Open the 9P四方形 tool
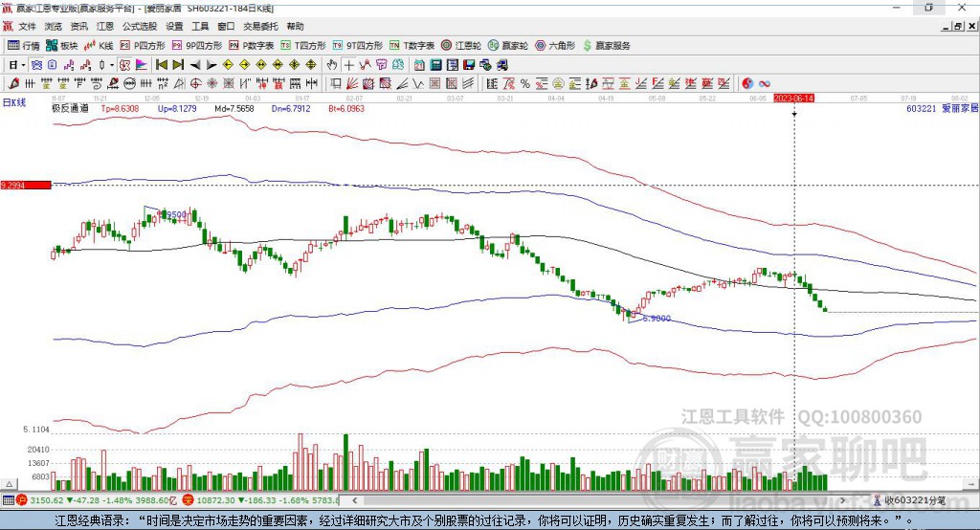Viewport: 980px width, 530px height. pos(197,46)
